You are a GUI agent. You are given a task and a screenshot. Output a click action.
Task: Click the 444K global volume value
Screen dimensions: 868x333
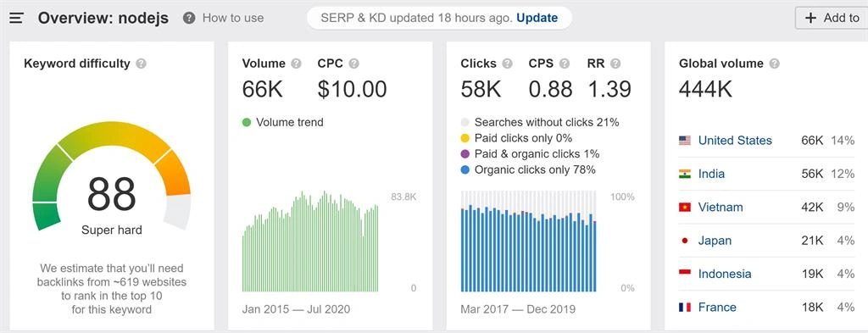click(x=705, y=89)
